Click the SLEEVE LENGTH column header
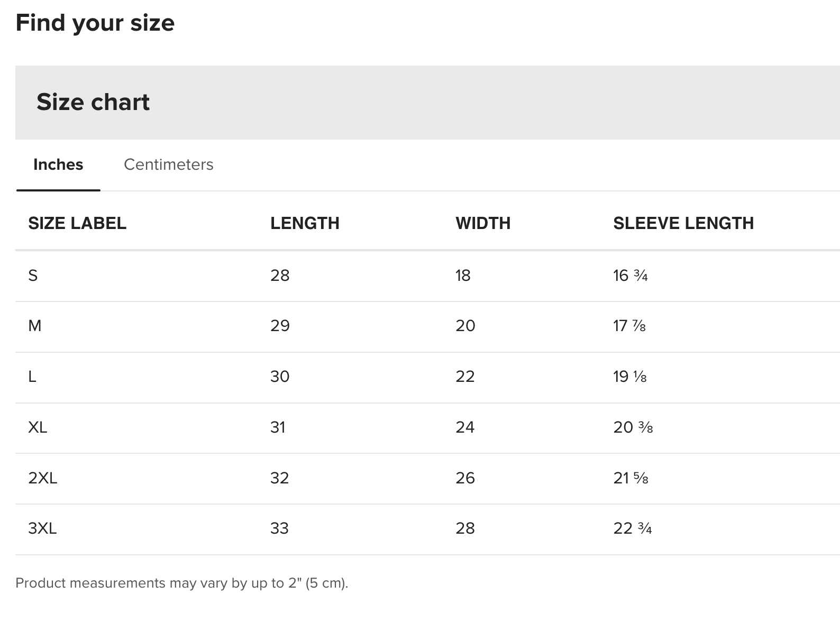 point(683,223)
